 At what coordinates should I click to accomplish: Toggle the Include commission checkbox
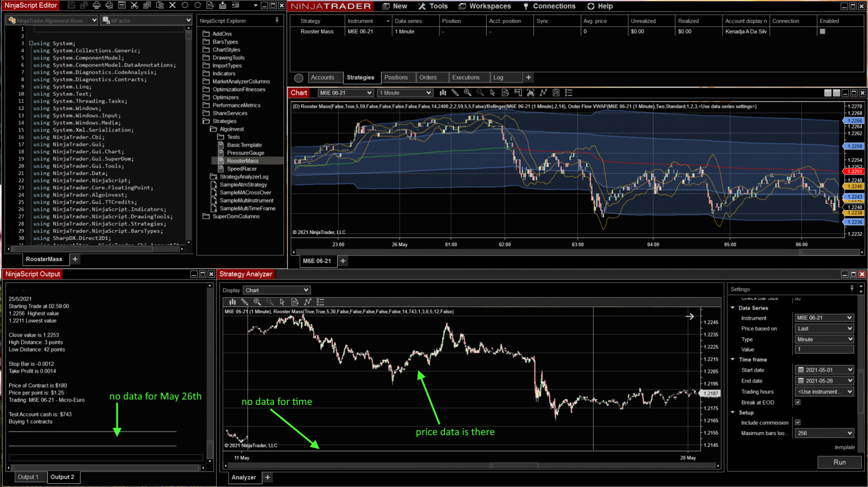pyautogui.click(x=798, y=422)
